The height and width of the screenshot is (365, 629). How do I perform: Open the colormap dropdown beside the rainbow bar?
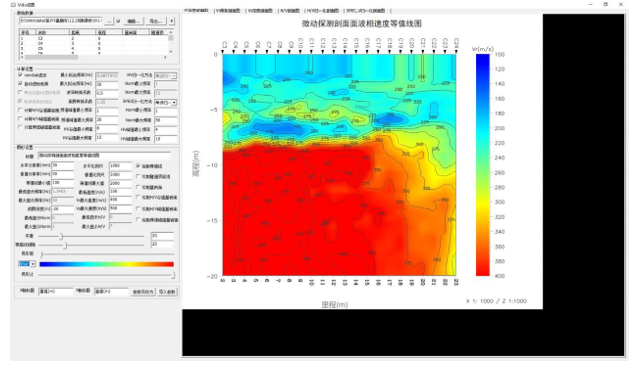(x=27, y=264)
